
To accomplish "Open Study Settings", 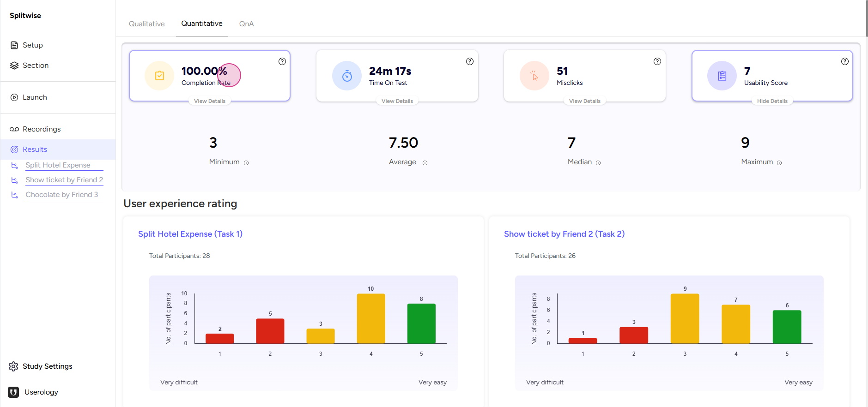I will [x=48, y=366].
